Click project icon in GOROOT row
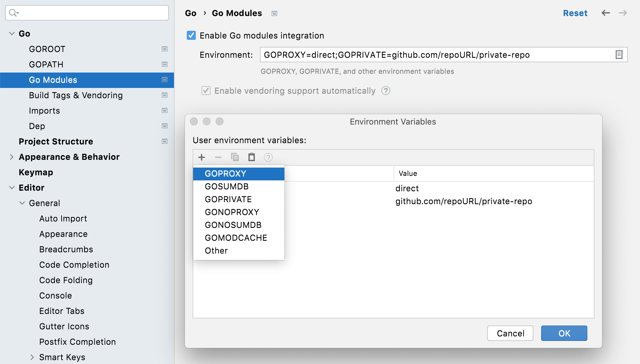This screenshot has height=364, width=640. [165, 49]
